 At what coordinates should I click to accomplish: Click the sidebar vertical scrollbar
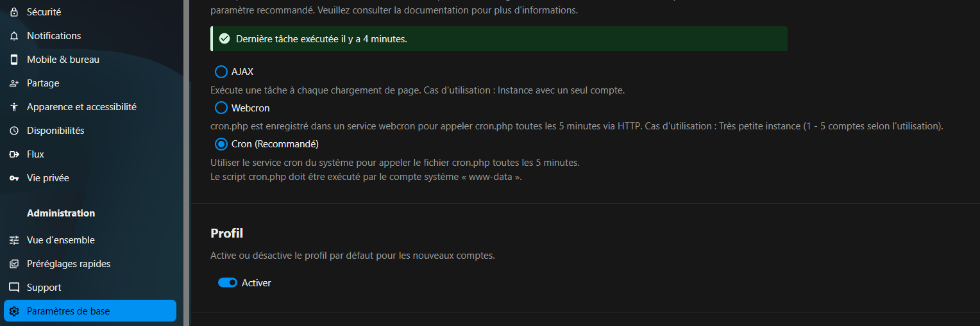tap(187, 192)
